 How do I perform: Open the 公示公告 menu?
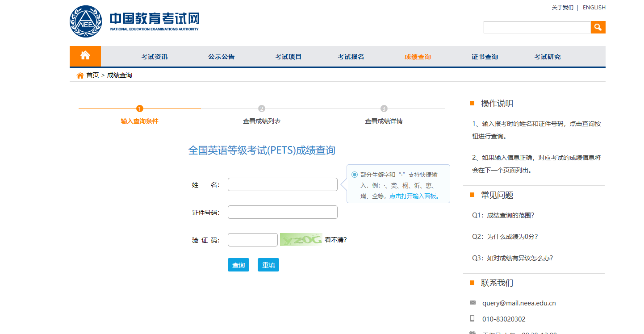tap(222, 57)
